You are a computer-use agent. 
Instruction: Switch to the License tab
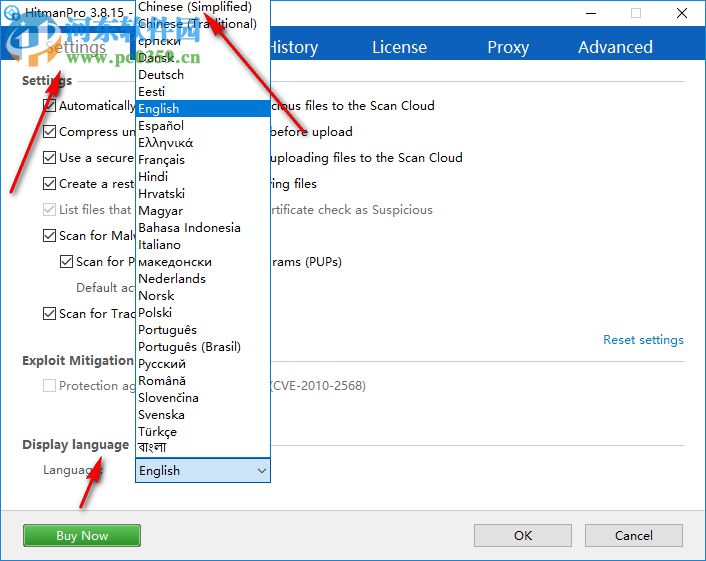click(x=399, y=47)
